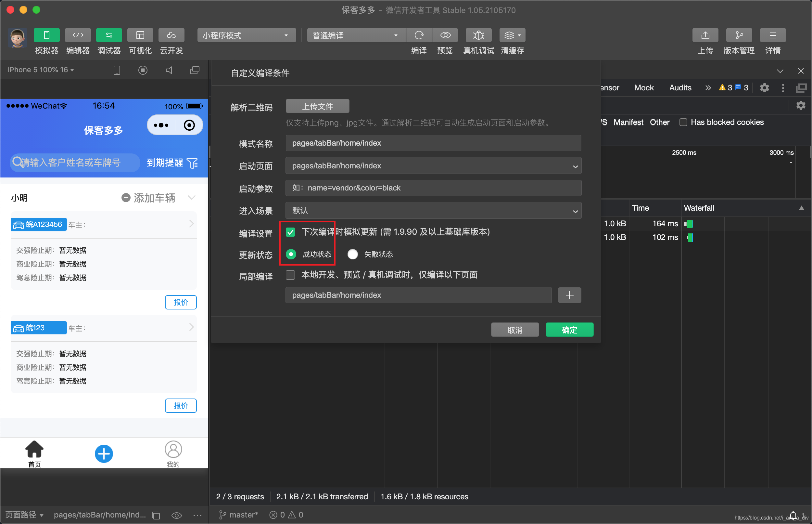Expand the 启动页面 dropdown
The width and height of the screenshot is (812, 524).
(433, 166)
